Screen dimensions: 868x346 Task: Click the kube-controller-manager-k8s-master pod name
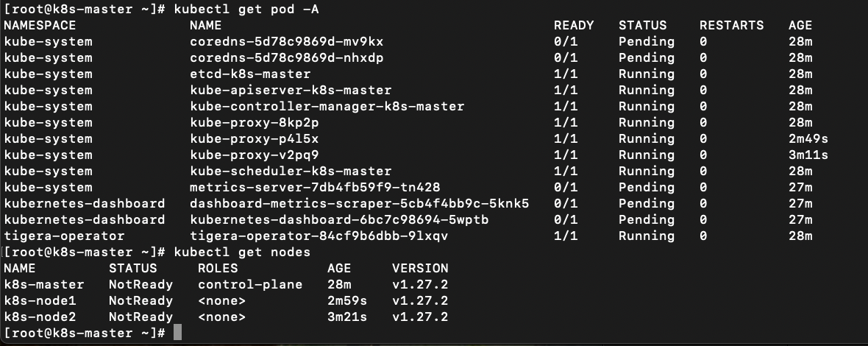point(327,106)
